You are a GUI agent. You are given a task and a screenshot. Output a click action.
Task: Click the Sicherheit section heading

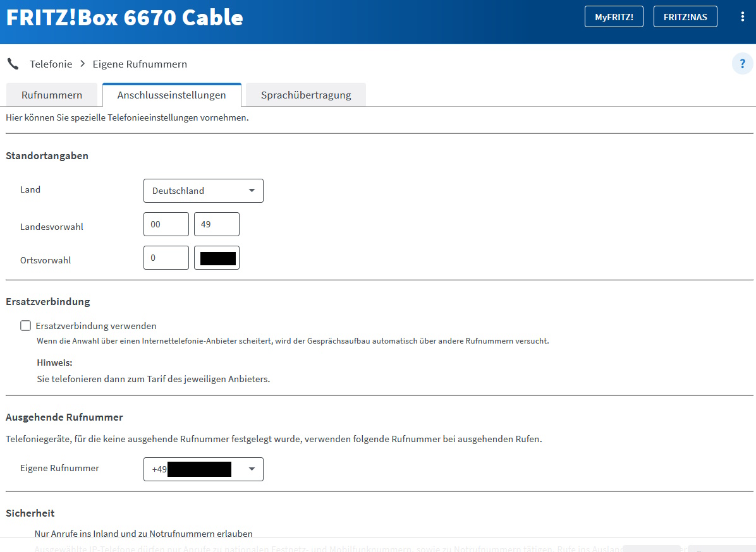pos(30,513)
